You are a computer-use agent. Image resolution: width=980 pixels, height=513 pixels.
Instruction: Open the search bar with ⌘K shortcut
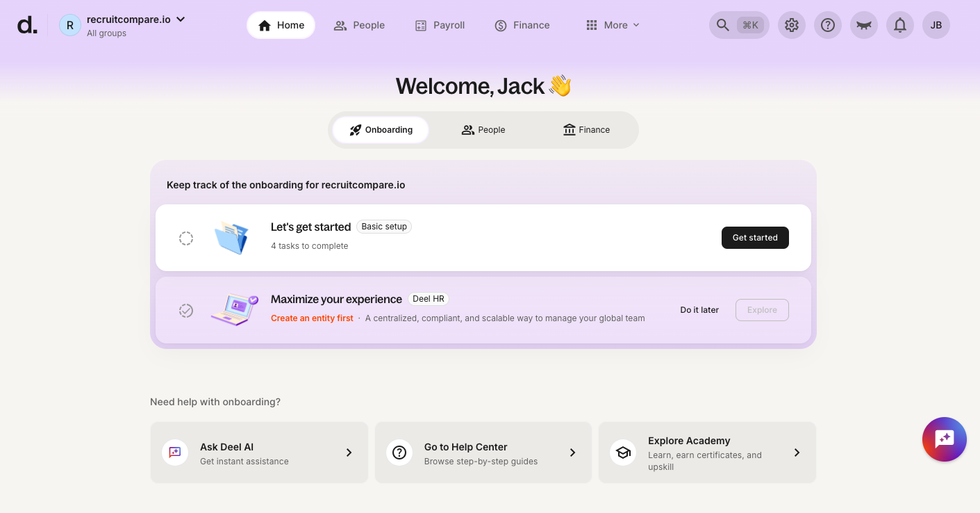click(739, 25)
